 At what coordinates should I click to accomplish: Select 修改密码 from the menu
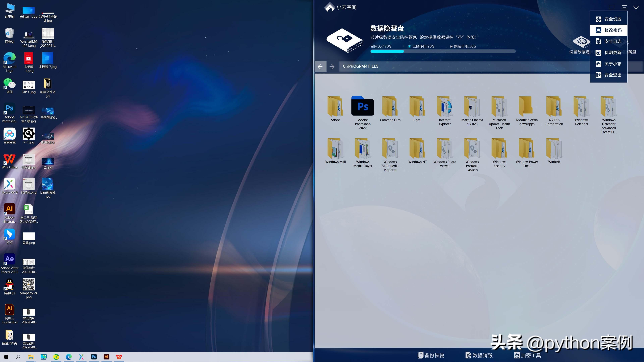[x=608, y=30]
